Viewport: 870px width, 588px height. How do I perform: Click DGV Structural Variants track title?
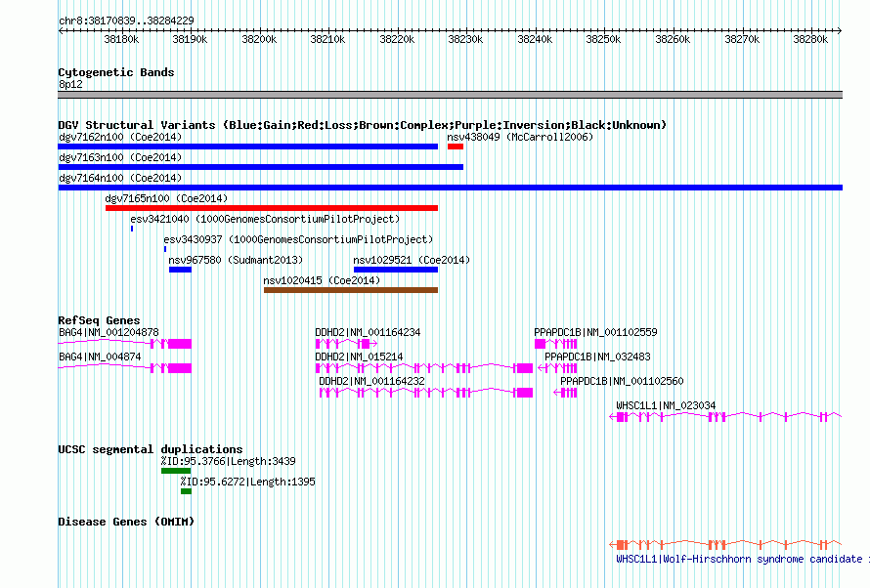(363, 125)
